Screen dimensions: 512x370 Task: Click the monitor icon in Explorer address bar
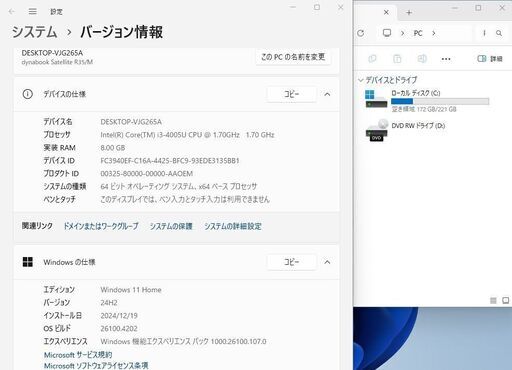click(387, 33)
